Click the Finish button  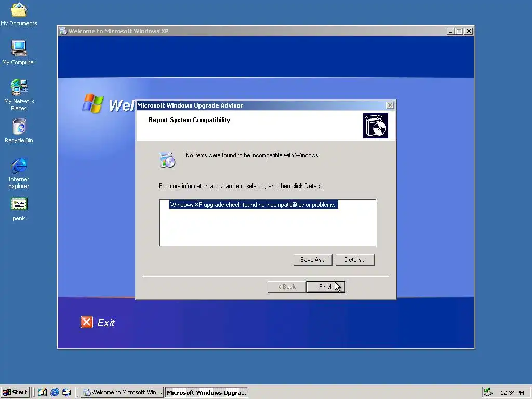click(326, 287)
